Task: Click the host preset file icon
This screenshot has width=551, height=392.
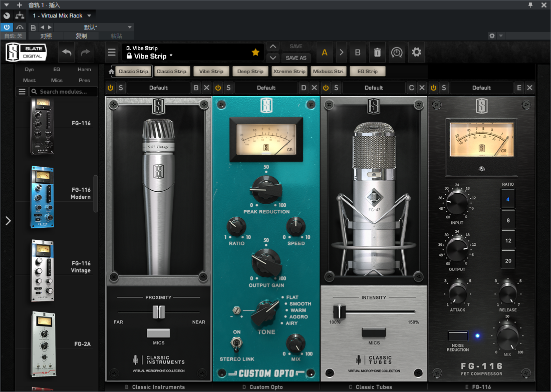Action: (34, 28)
